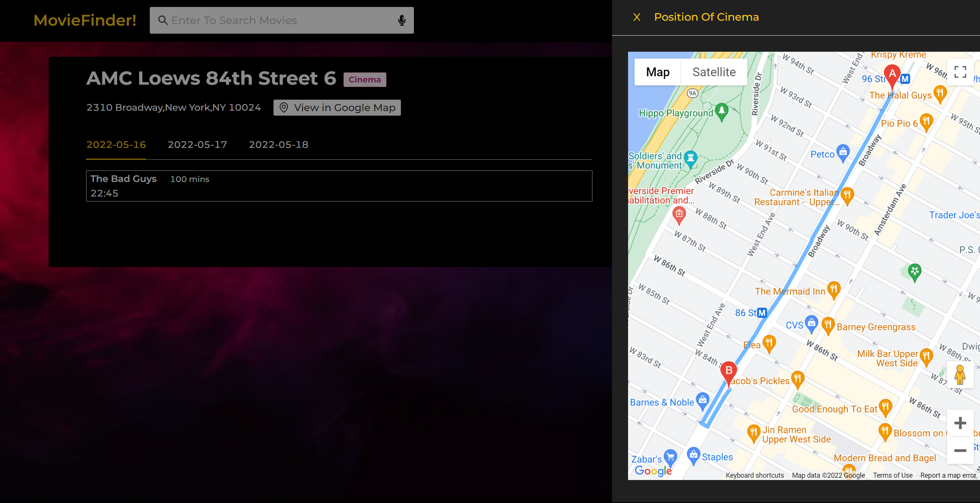Zoom in on the map
Screen dimensions: 980x503
click(960, 423)
